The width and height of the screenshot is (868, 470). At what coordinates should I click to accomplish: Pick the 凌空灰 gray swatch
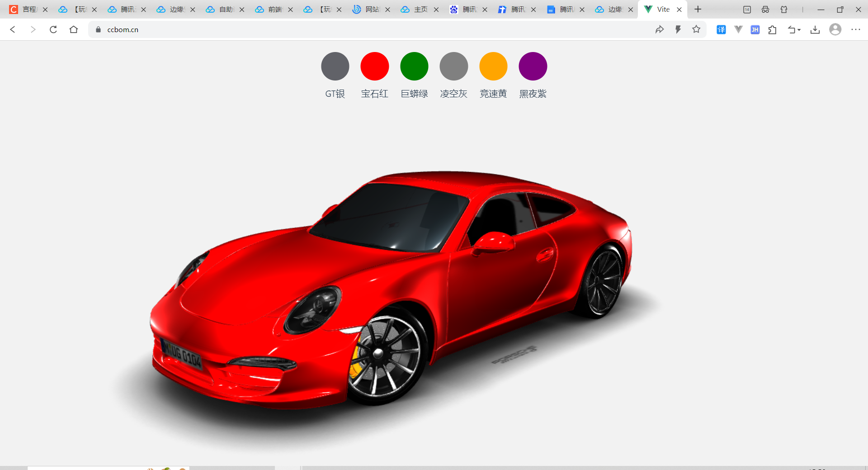coord(454,66)
